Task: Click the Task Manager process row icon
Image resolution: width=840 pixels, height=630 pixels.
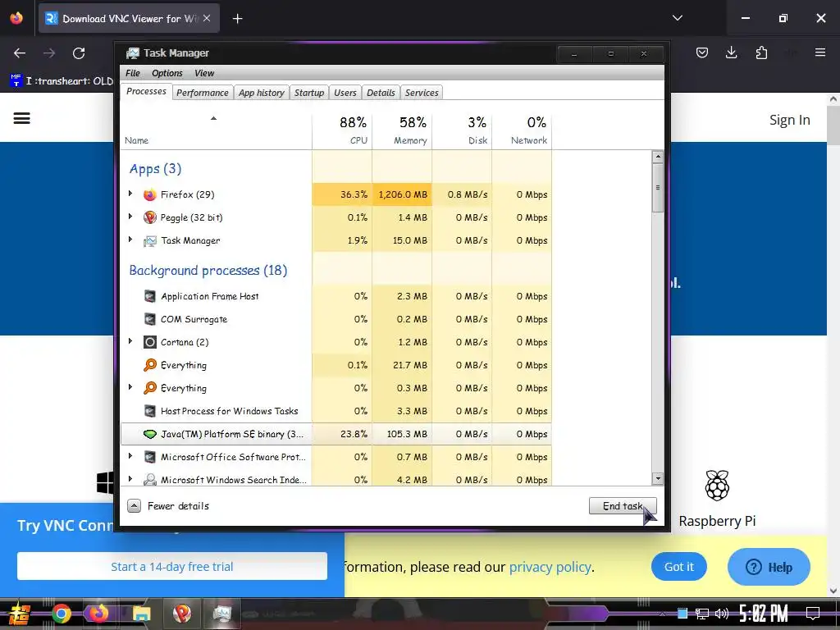Action: point(150,241)
